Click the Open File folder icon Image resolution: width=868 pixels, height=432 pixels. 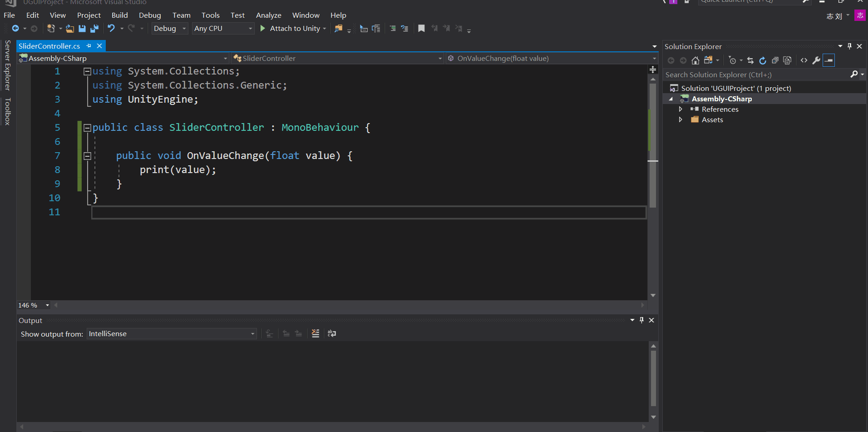[70, 29]
